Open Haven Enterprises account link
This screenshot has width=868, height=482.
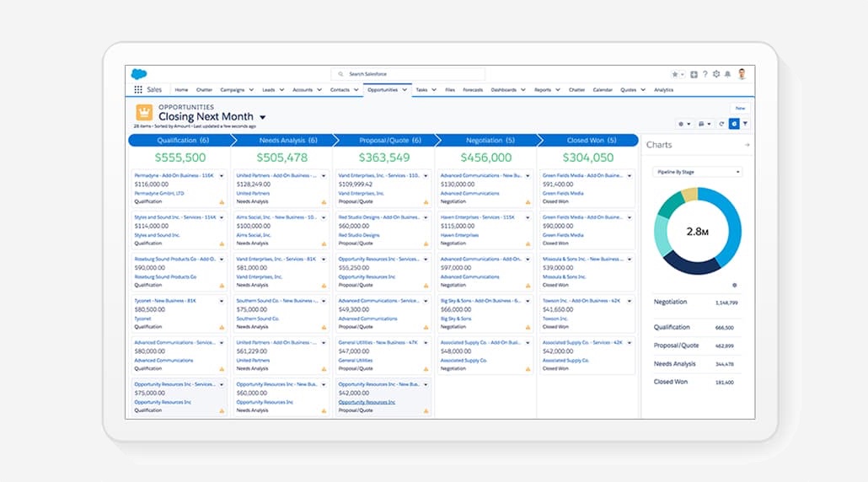(x=459, y=235)
